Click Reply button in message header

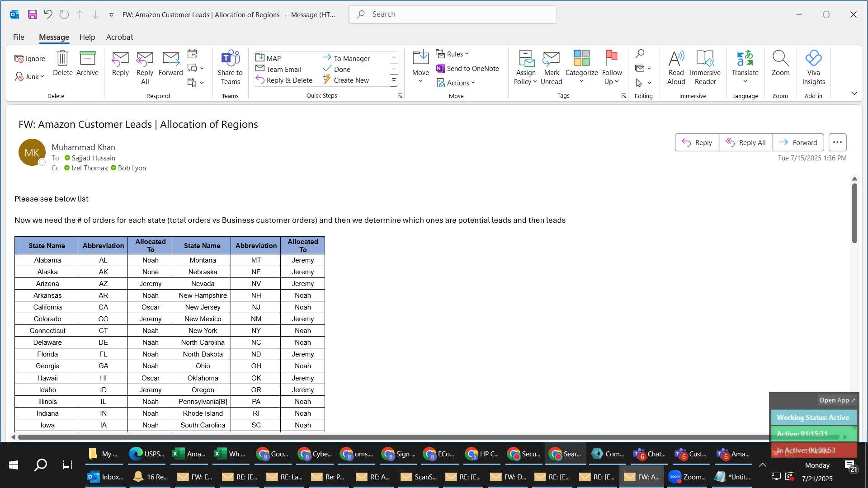(x=697, y=142)
